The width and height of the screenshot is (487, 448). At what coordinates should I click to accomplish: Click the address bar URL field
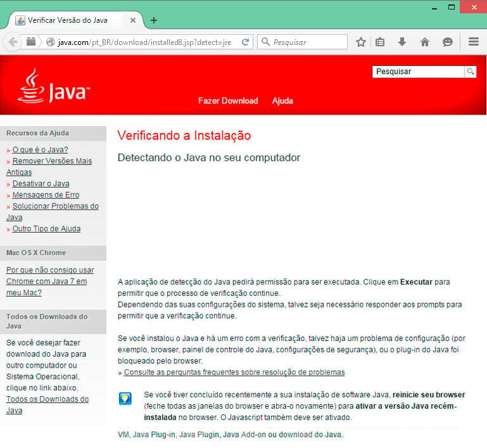(144, 42)
